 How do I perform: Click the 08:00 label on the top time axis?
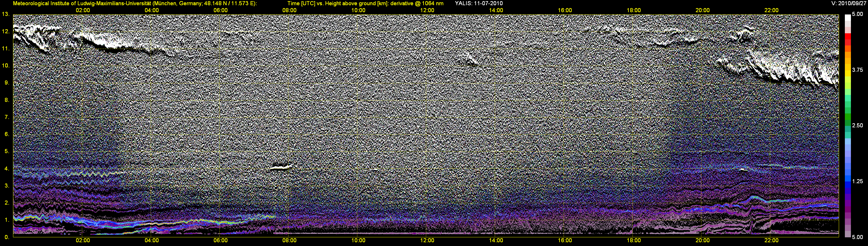[x=289, y=10]
